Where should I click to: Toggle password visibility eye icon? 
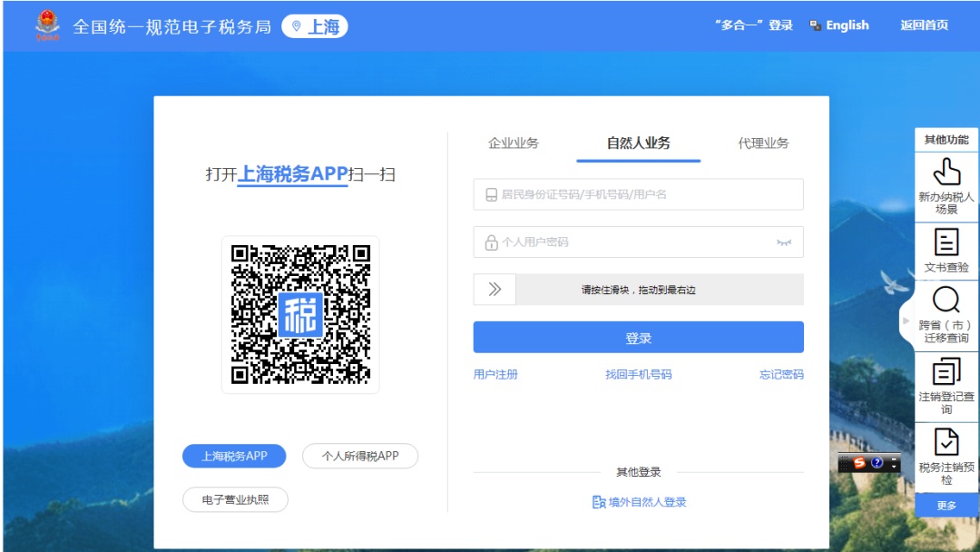(x=784, y=242)
